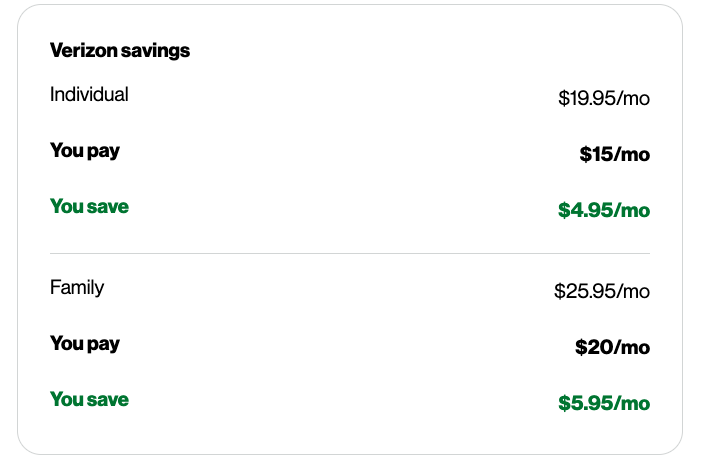Image resolution: width=703 pixels, height=461 pixels.
Task: Click You pay under Family plan
Action: pos(85,344)
